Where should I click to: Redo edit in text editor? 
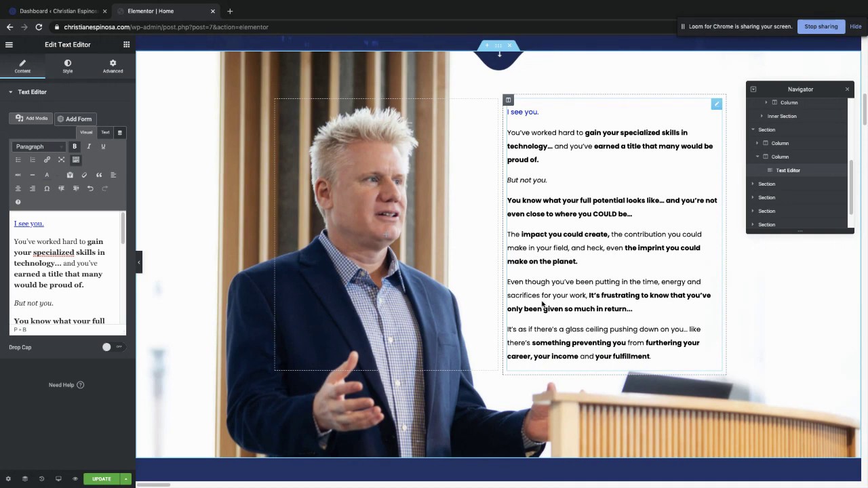pyautogui.click(x=104, y=188)
